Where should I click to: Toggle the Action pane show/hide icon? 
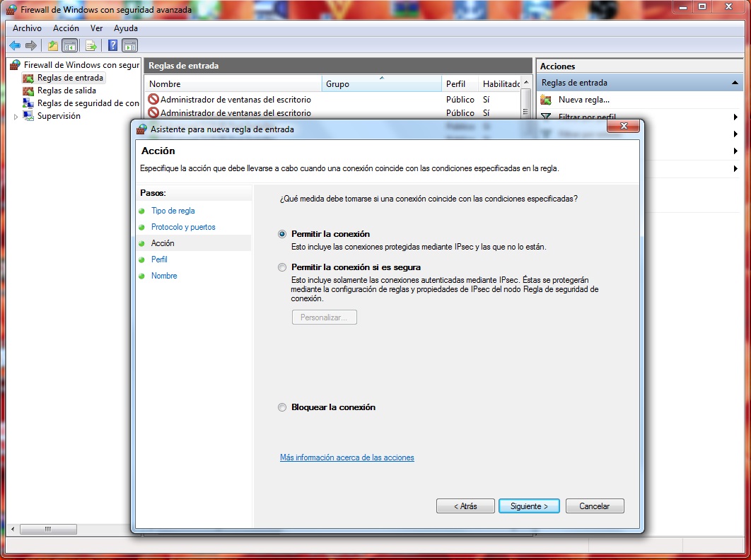[130, 45]
